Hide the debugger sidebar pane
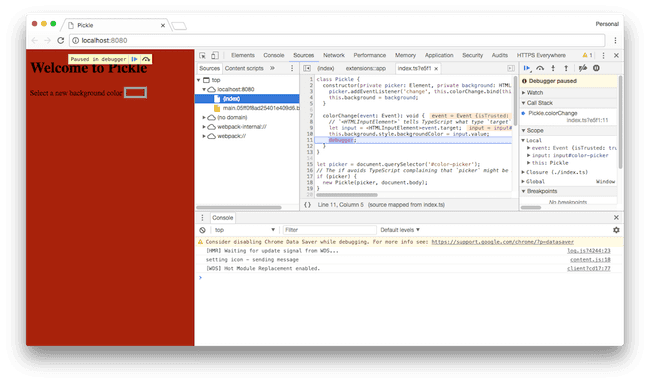Screen dimensions: 650x383 (511, 68)
